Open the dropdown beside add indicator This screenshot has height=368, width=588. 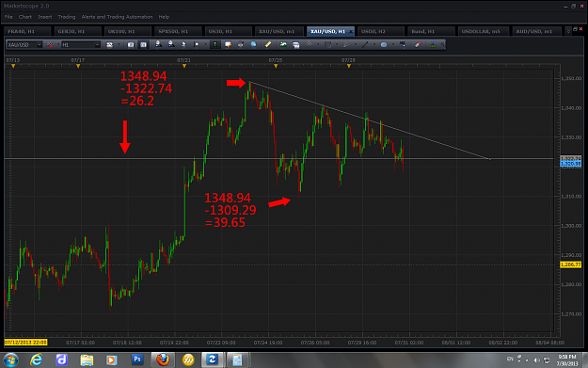pos(318,44)
